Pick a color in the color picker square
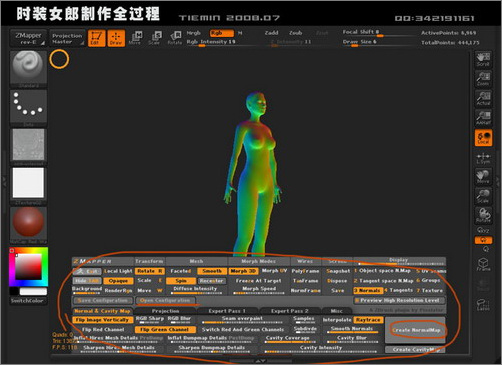The height and width of the screenshot is (365, 502). (29, 267)
